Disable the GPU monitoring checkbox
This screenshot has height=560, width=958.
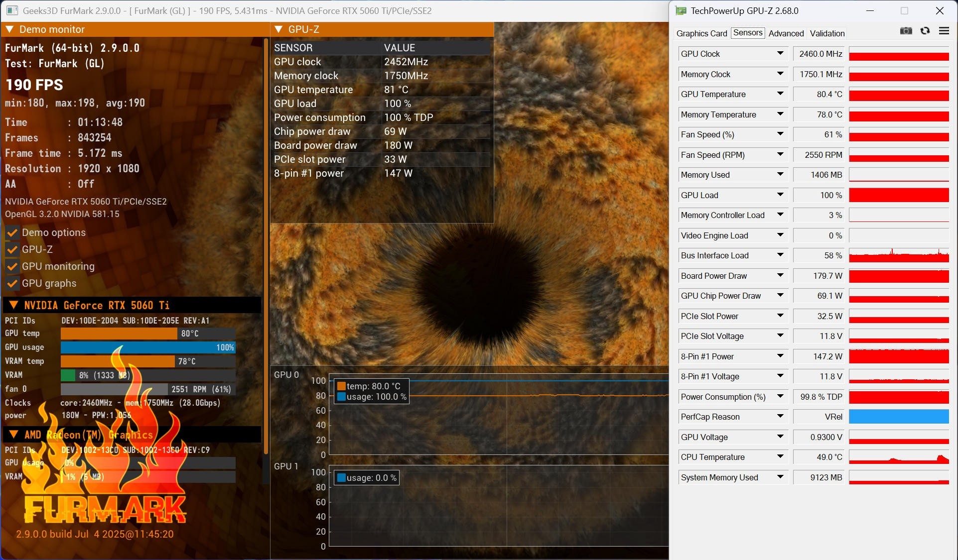coord(12,266)
